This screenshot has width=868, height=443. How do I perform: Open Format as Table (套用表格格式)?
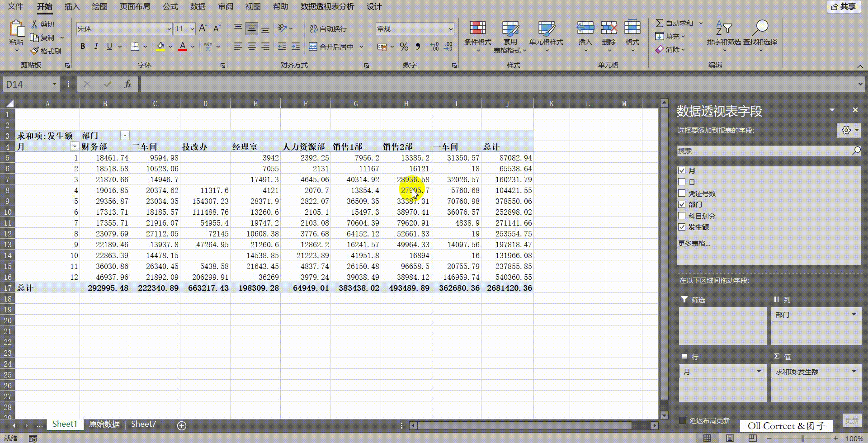click(x=510, y=36)
